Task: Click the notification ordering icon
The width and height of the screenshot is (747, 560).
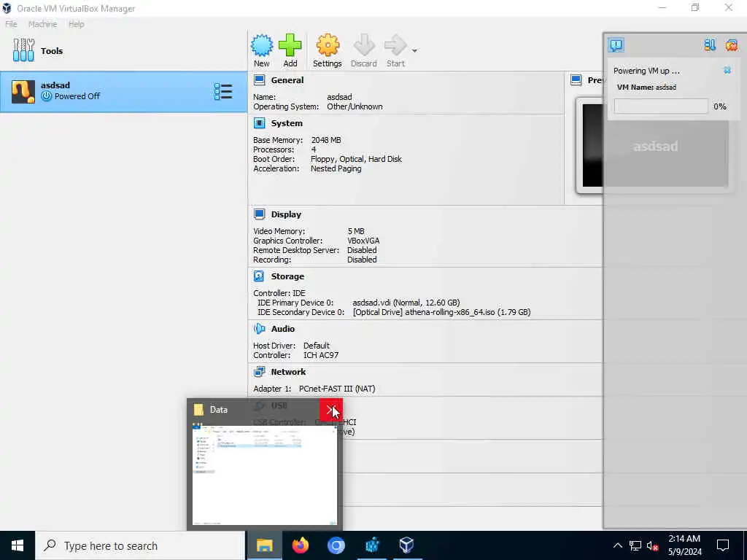Action: point(710,45)
